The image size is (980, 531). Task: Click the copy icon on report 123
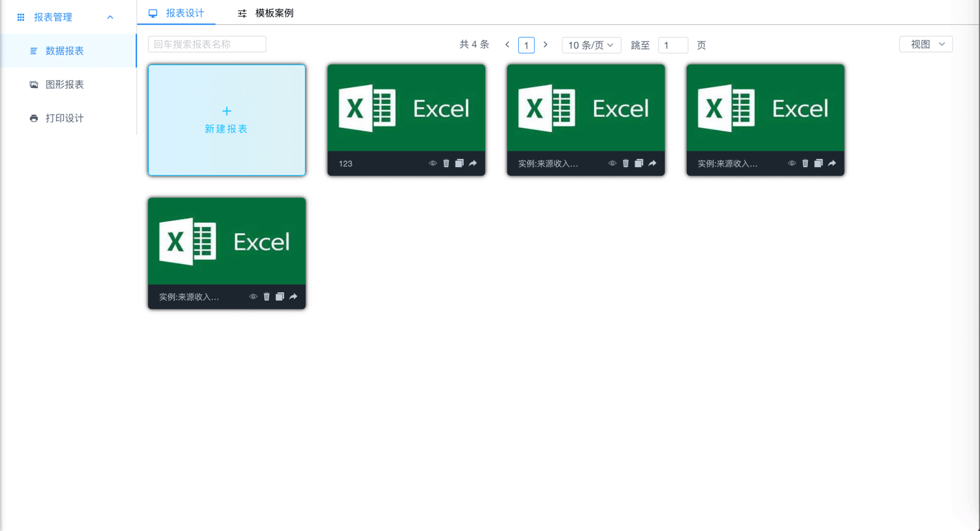(x=459, y=164)
